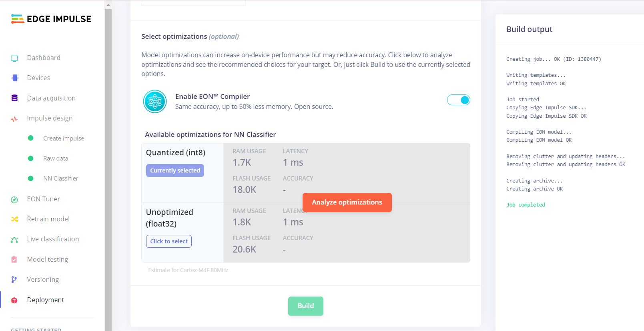Click the Retrain model shuffle icon
The image size is (644, 331).
pos(15,219)
